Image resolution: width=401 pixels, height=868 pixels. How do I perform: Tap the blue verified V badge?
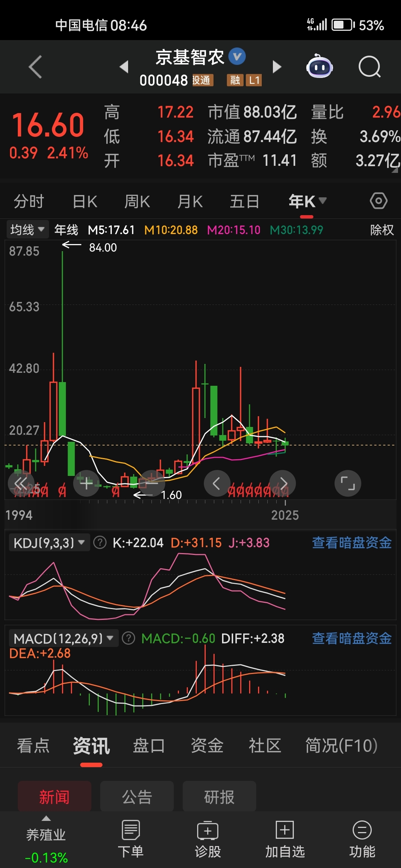tap(237, 57)
